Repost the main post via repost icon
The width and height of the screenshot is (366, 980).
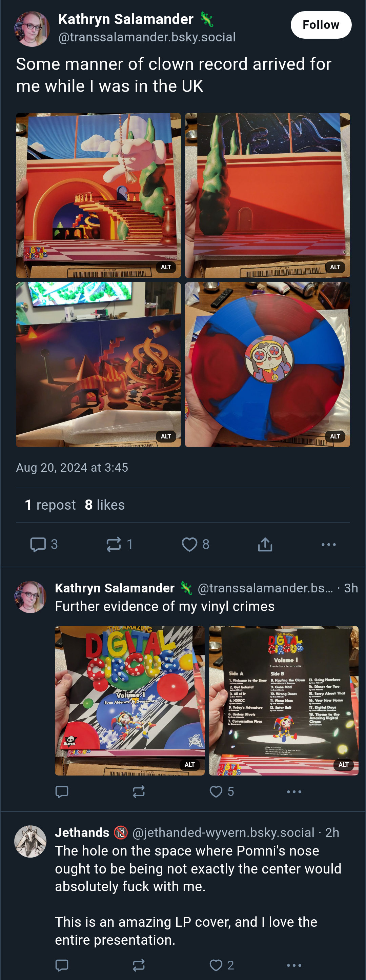click(x=119, y=544)
